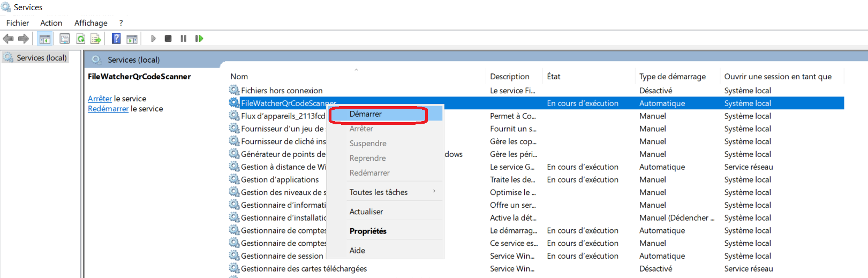Stop the service with toolbar square

[x=168, y=39]
